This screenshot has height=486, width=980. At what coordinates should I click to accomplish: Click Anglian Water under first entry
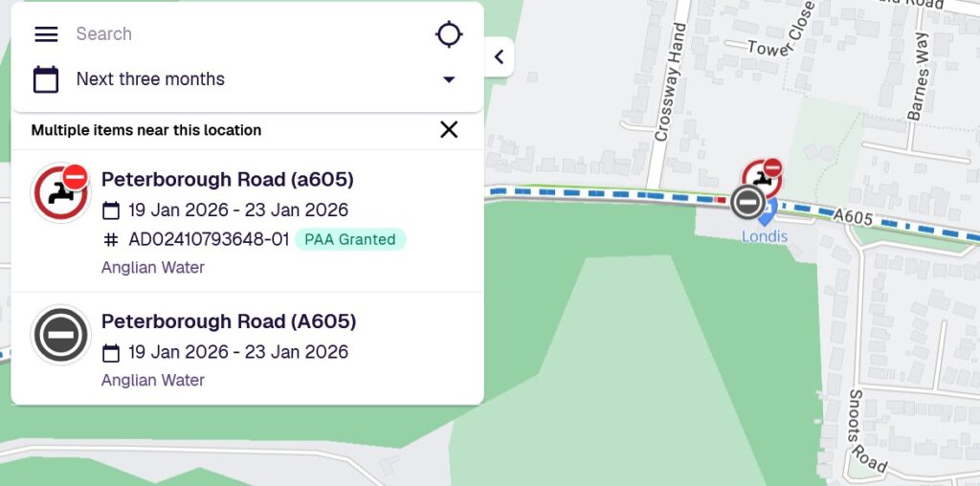click(153, 268)
